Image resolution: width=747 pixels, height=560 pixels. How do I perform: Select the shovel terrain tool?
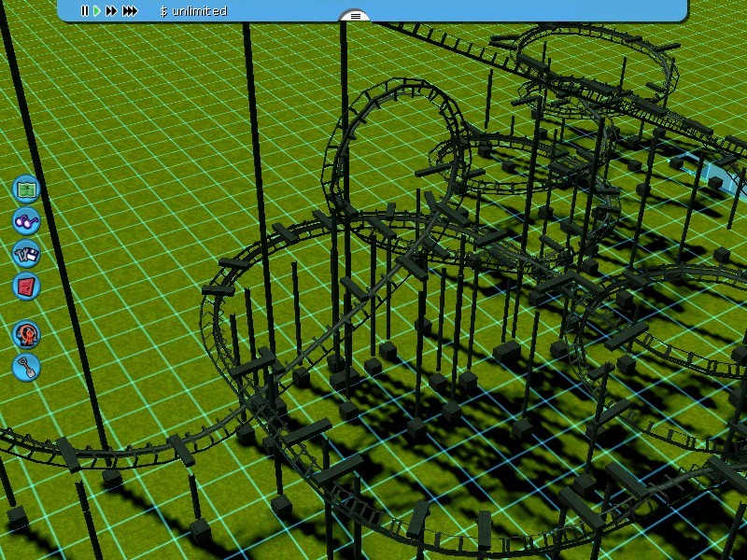pos(27,367)
